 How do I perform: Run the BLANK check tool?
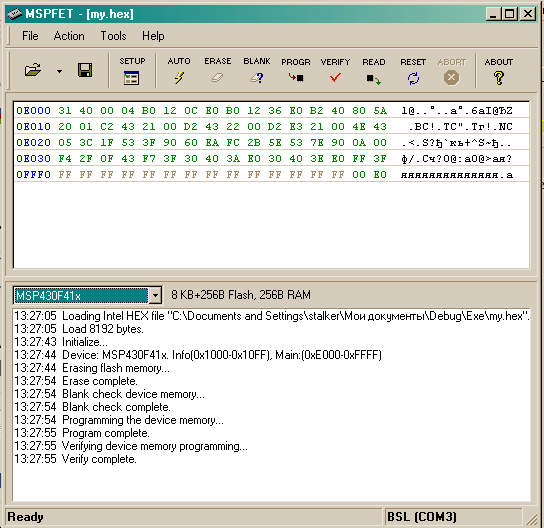(257, 71)
